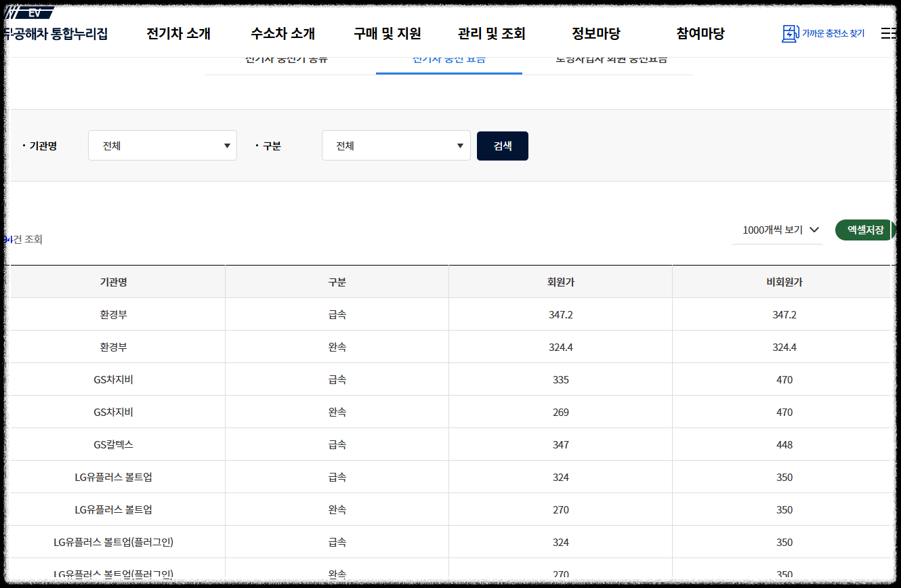Open the 구매 및 지원 menu
Screen dimensions: 901x588
(x=387, y=33)
